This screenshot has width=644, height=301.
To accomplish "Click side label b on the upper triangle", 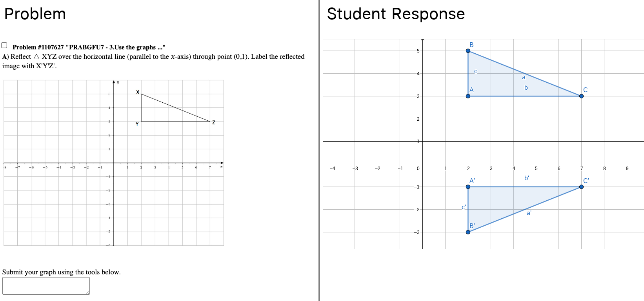I will [x=526, y=88].
